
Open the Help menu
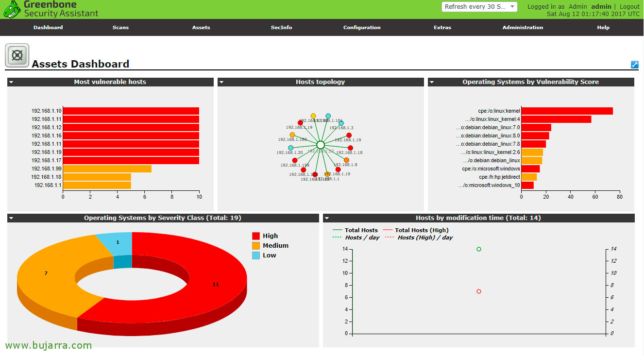603,28
